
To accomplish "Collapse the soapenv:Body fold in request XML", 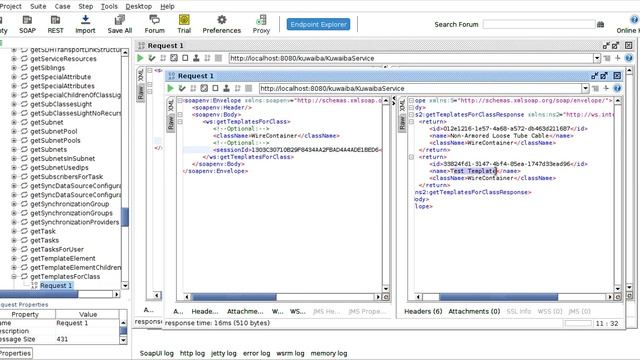I will point(180,115).
